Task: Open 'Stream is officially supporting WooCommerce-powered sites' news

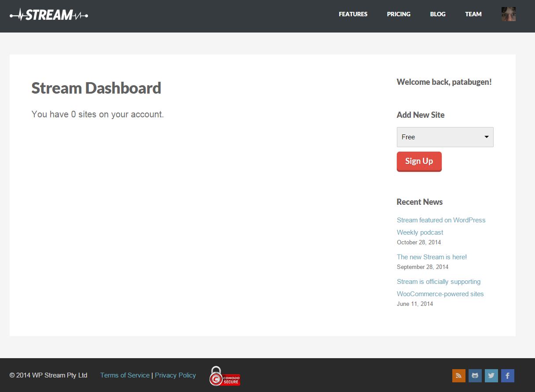Action: pos(440,287)
